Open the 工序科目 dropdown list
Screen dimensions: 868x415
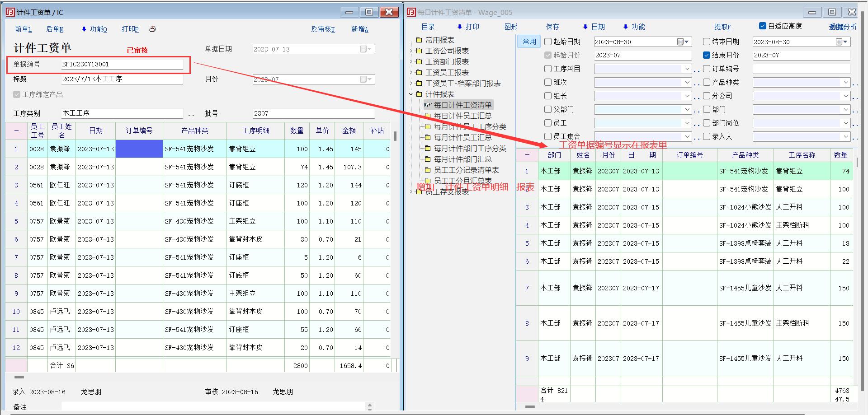point(687,69)
